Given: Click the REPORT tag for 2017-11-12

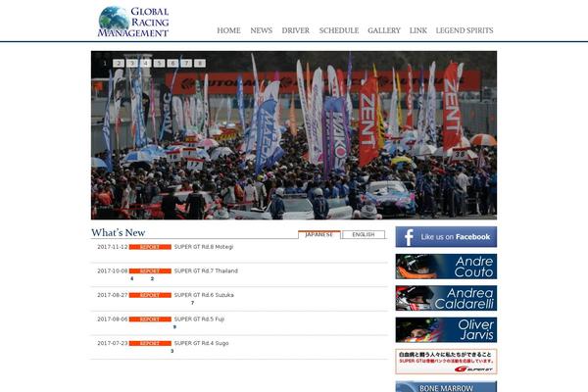Looking at the screenshot, I should tap(150, 247).
